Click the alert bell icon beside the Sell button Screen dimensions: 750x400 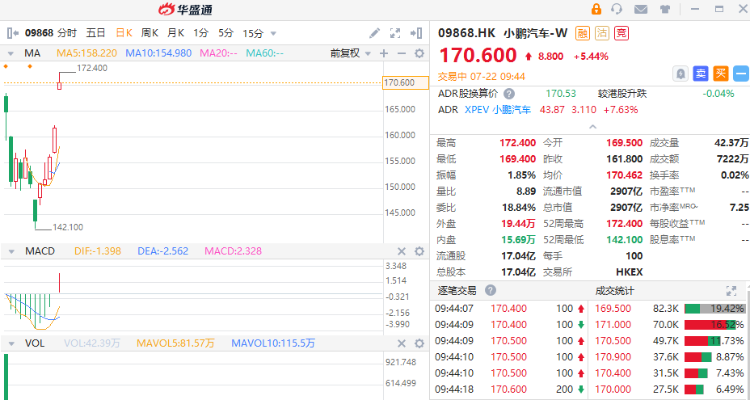(680, 72)
